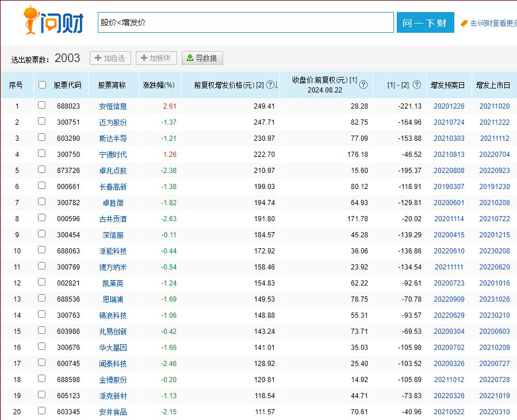
Task: Open 增发上市日 link 20220310
Action: (494, 412)
